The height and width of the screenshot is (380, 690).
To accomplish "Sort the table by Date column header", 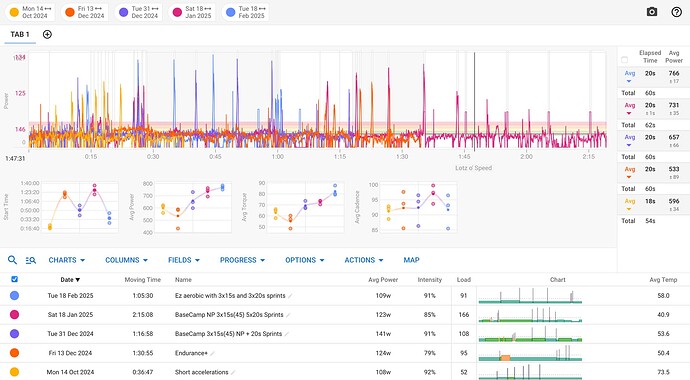I will click(x=70, y=280).
